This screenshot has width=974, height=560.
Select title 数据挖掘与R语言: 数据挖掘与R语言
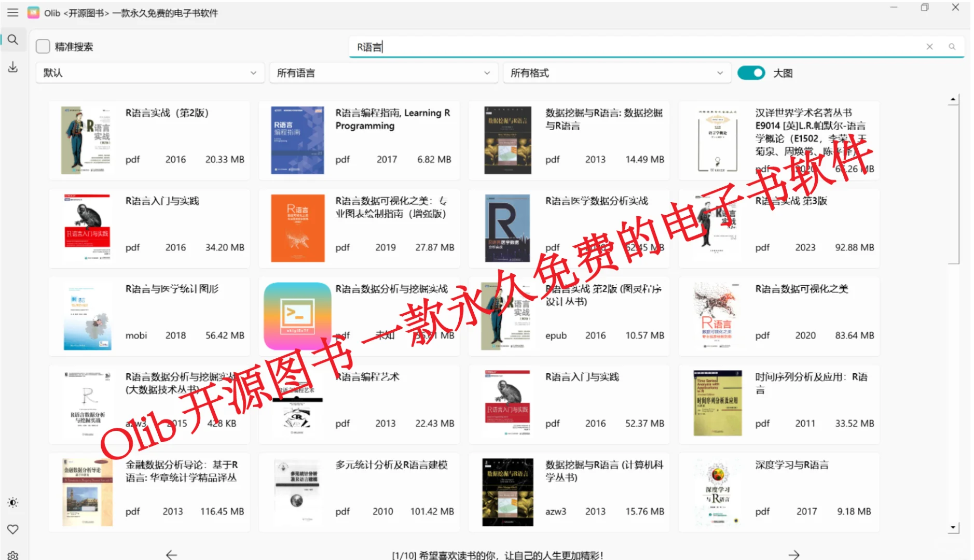[x=604, y=119]
